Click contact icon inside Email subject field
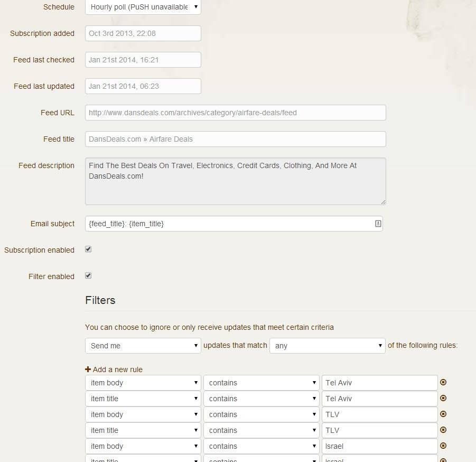The image size is (476, 462). (378, 224)
